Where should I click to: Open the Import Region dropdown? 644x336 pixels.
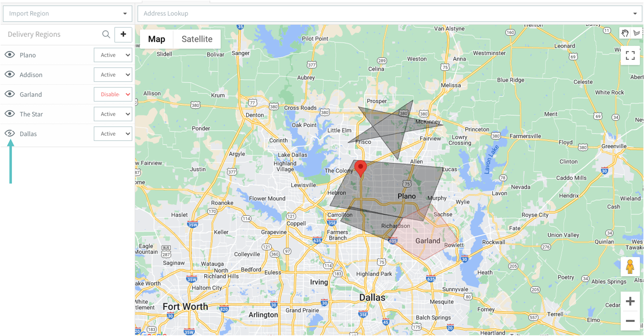coord(67,13)
